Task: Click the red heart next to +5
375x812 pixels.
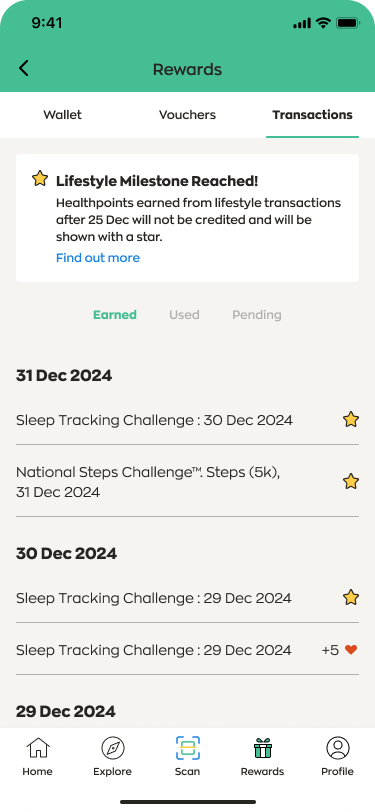Action: (x=351, y=649)
